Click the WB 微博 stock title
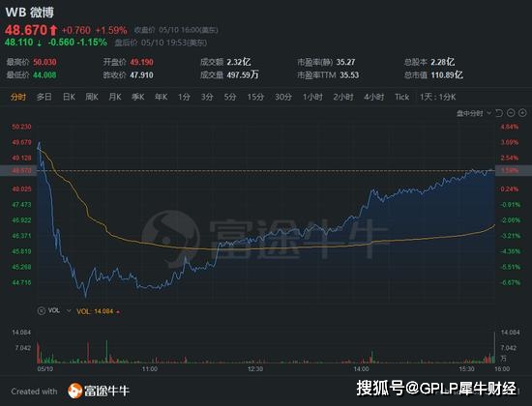 click(x=30, y=13)
